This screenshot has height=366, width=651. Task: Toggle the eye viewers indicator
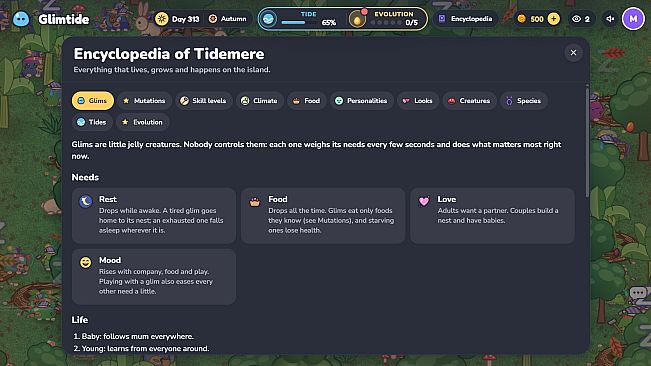point(581,19)
